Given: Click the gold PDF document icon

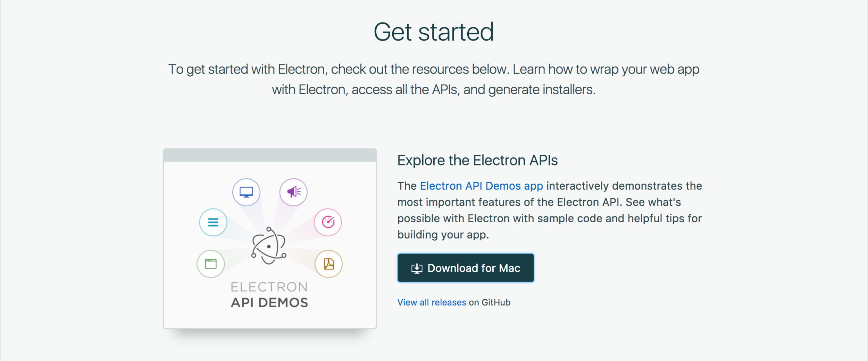Looking at the screenshot, I should pos(328,264).
